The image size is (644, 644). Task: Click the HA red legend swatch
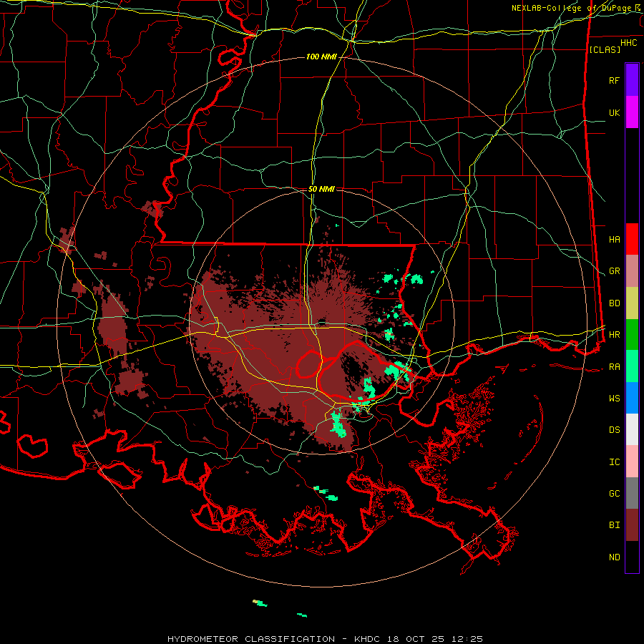click(x=632, y=239)
